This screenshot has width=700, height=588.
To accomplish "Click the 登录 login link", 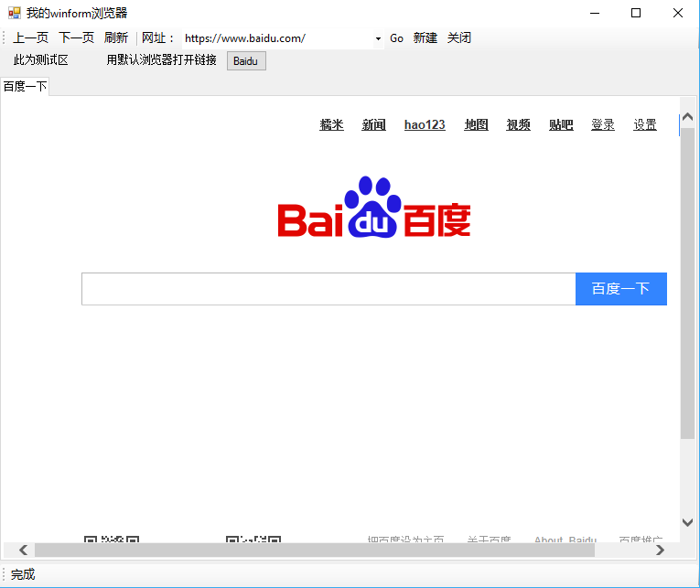I will [x=603, y=125].
